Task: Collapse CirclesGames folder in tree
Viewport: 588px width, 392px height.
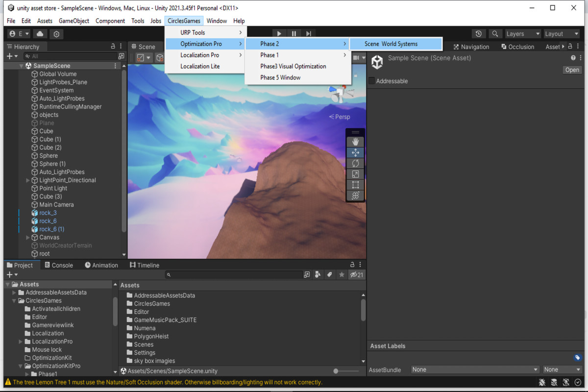Action: click(x=14, y=301)
